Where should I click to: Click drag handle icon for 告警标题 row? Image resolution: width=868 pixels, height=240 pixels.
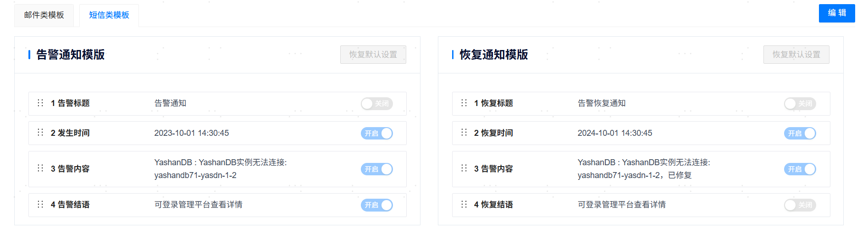coord(40,103)
